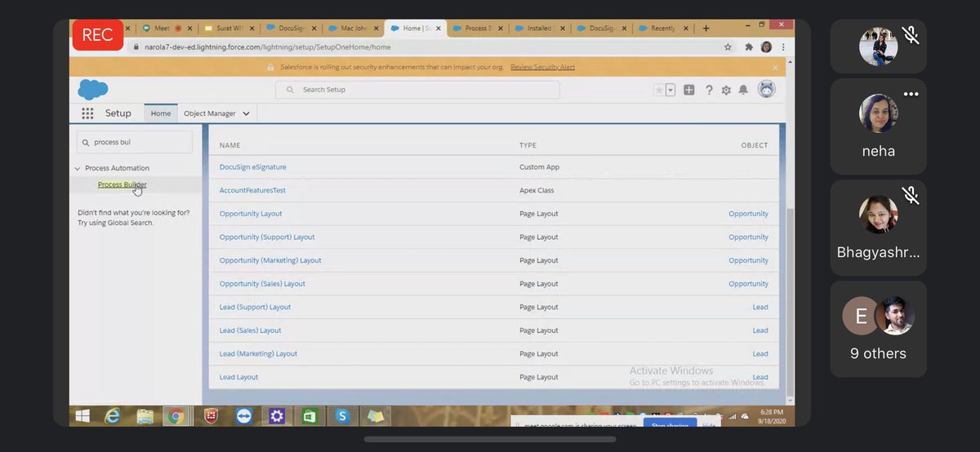The width and height of the screenshot is (980, 452).
Task: Click the Salesforce cloud logo
Action: click(93, 89)
